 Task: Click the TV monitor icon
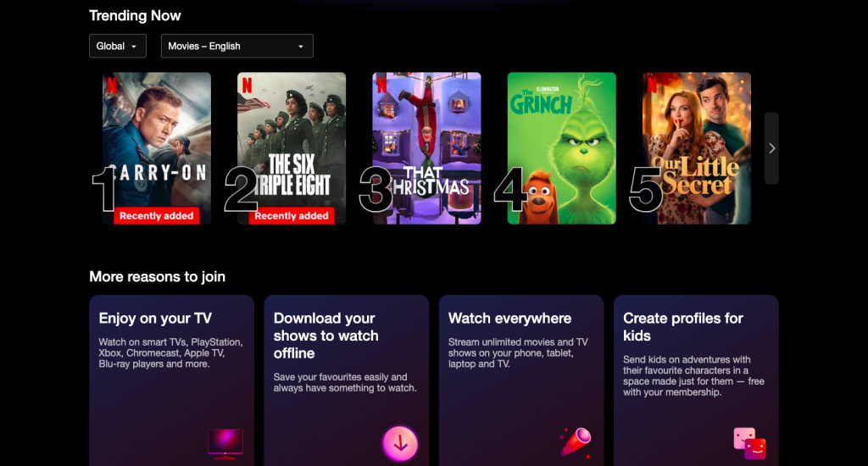[225, 444]
